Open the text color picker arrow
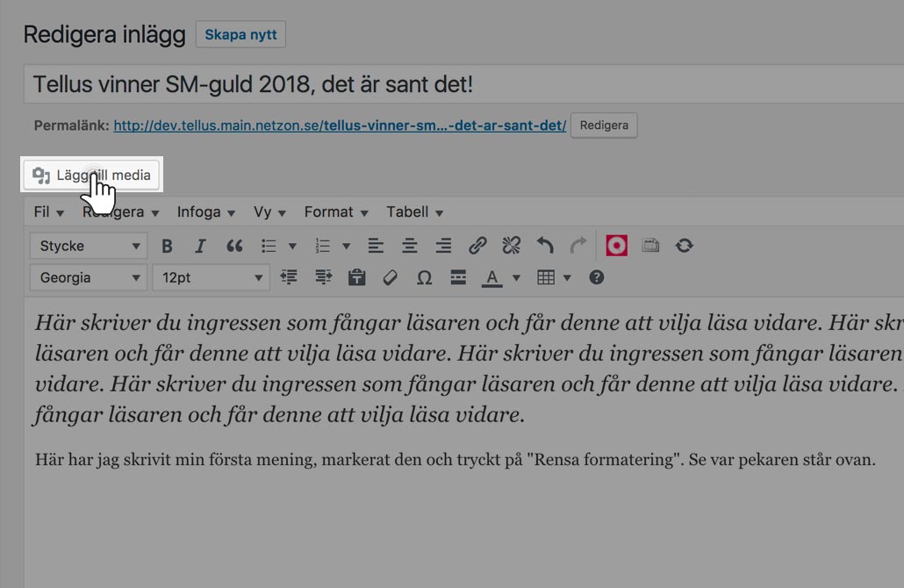This screenshot has width=904, height=588. (x=517, y=278)
